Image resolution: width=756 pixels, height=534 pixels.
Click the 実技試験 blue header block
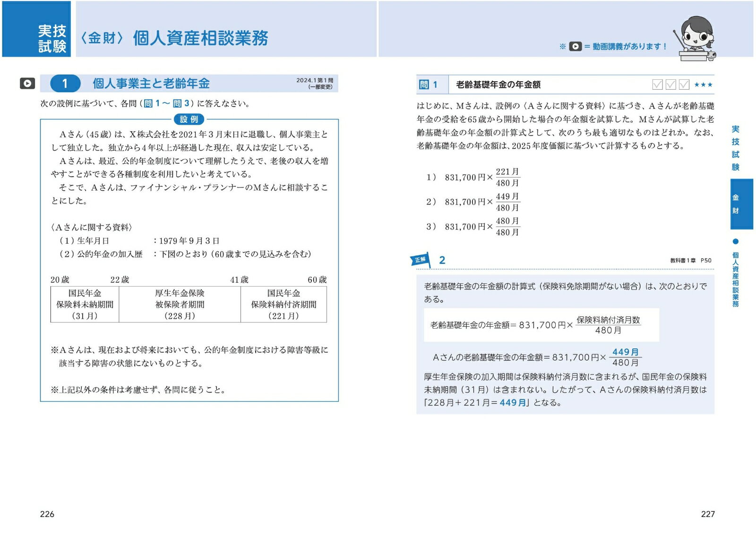click(36, 29)
